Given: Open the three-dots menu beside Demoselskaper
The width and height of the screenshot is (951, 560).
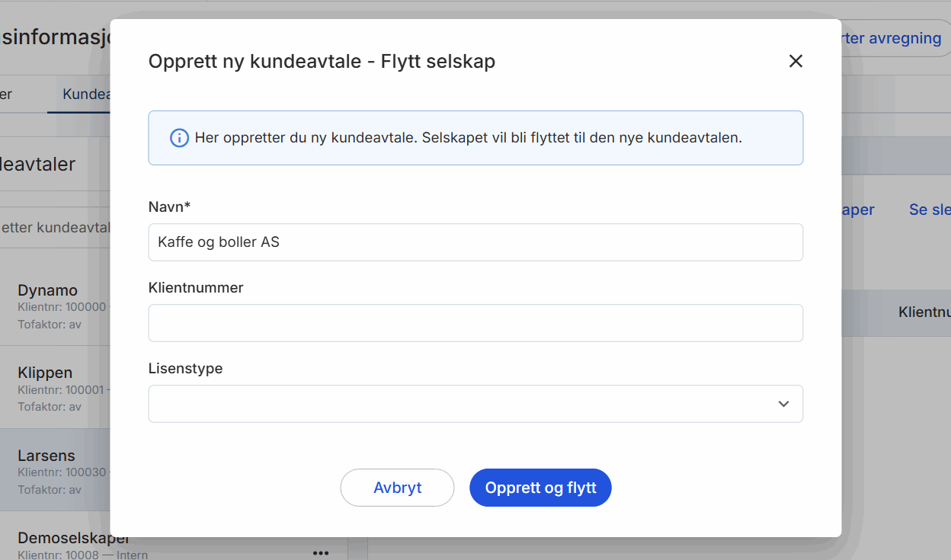Looking at the screenshot, I should point(321,552).
